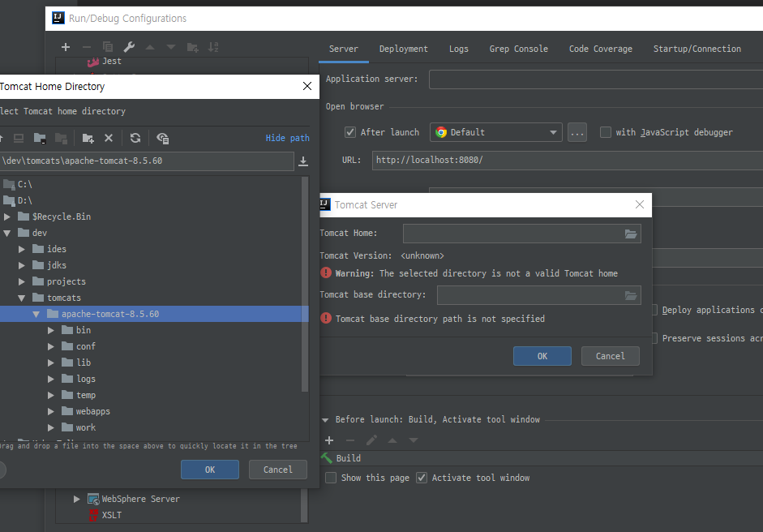Click the Build hammer task

click(x=341, y=458)
